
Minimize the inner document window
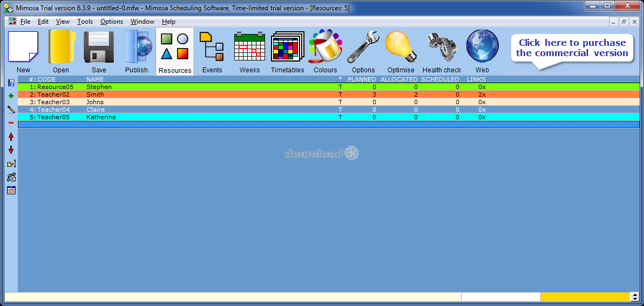click(x=614, y=22)
